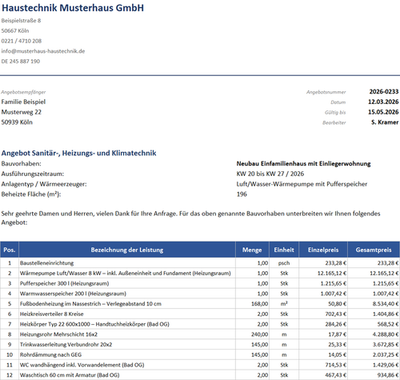Select the recipient city 50939 Köln
The width and height of the screenshot is (400, 380).
click(17, 122)
